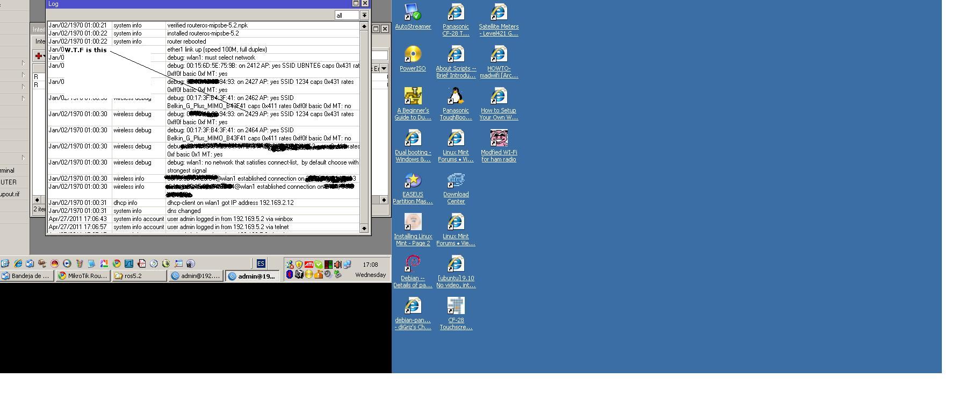Open the Panasonic CF-28 T... shortcut
Screen dimensions: 980x413
456,20
